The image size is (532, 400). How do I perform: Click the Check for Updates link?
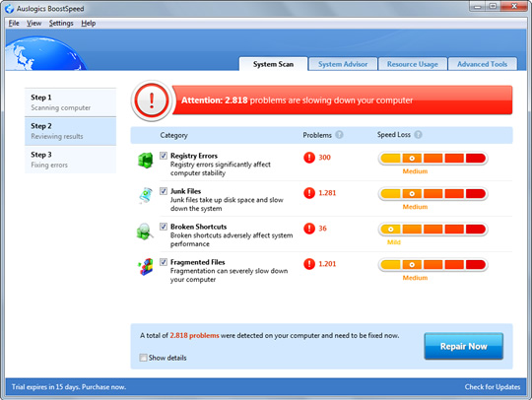pyautogui.click(x=493, y=387)
